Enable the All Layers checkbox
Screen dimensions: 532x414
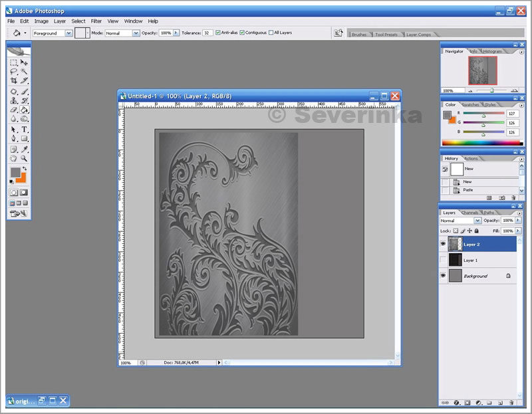(271, 33)
